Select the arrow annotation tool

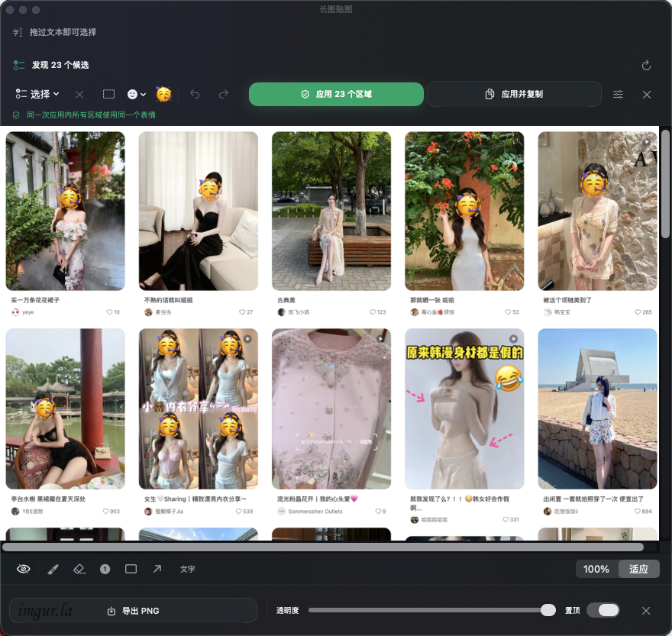pos(157,569)
